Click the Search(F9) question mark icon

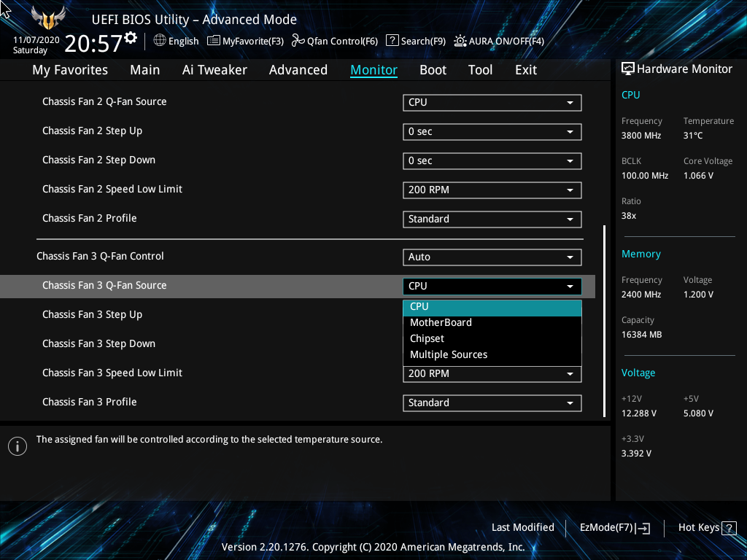(x=392, y=41)
